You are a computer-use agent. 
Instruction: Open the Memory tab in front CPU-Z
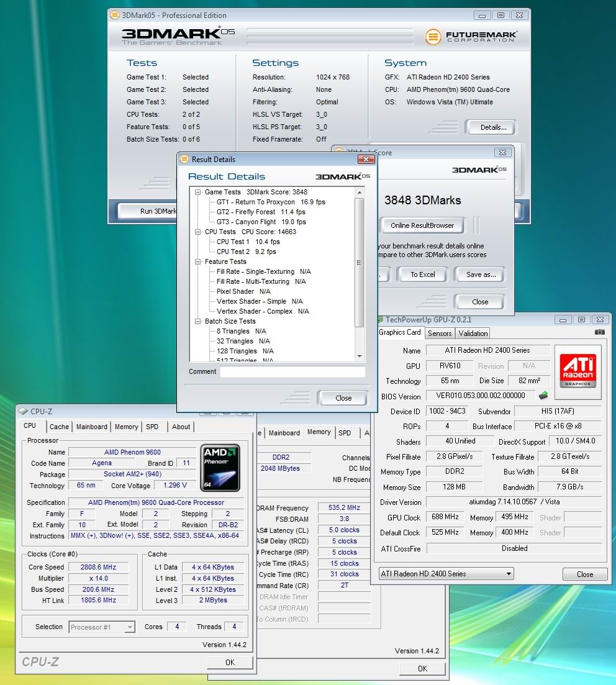(126, 427)
